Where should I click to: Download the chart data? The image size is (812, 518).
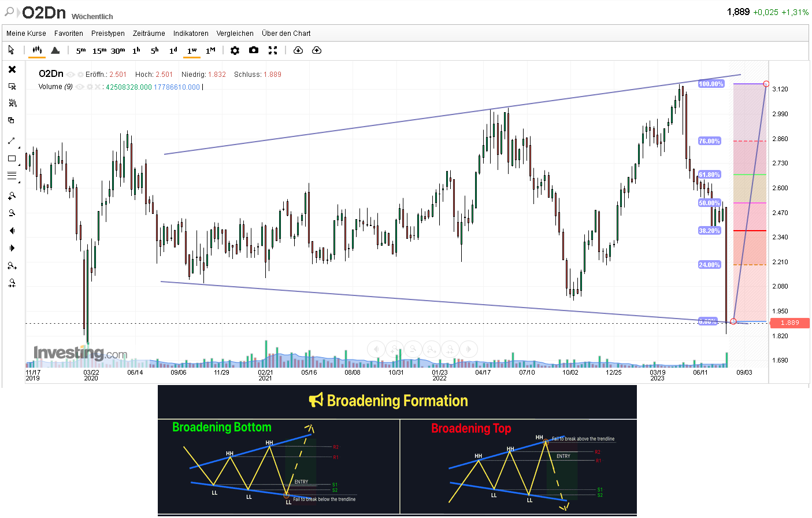[297, 50]
